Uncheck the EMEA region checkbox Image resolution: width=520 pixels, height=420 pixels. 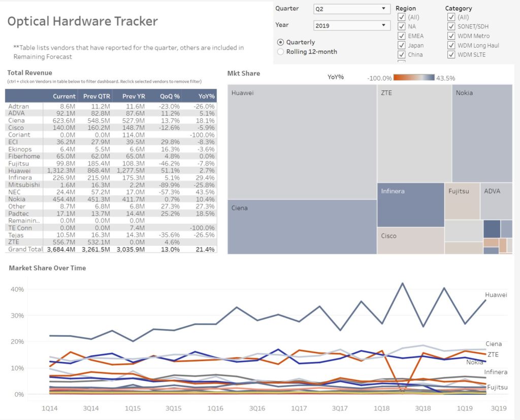pyautogui.click(x=402, y=36)
